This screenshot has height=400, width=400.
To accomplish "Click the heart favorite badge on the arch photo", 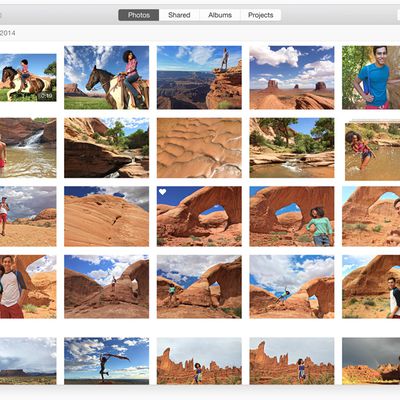I will pyautogui.click(x=162, y=192).
